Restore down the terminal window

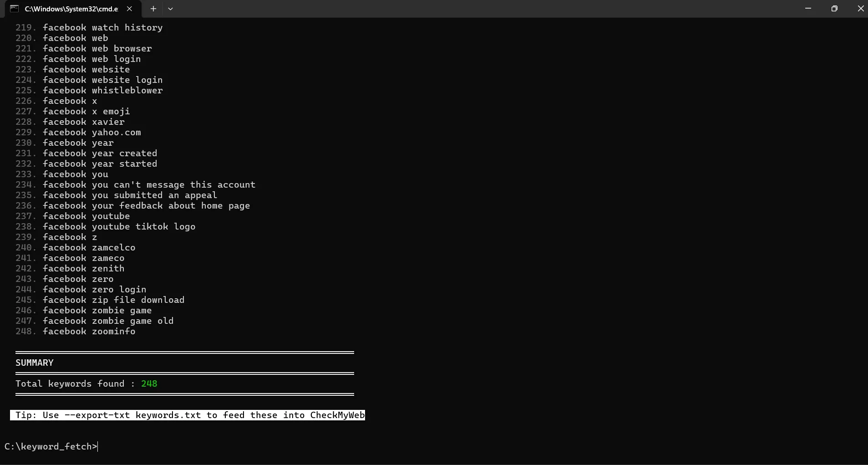[x=834, y=9]
